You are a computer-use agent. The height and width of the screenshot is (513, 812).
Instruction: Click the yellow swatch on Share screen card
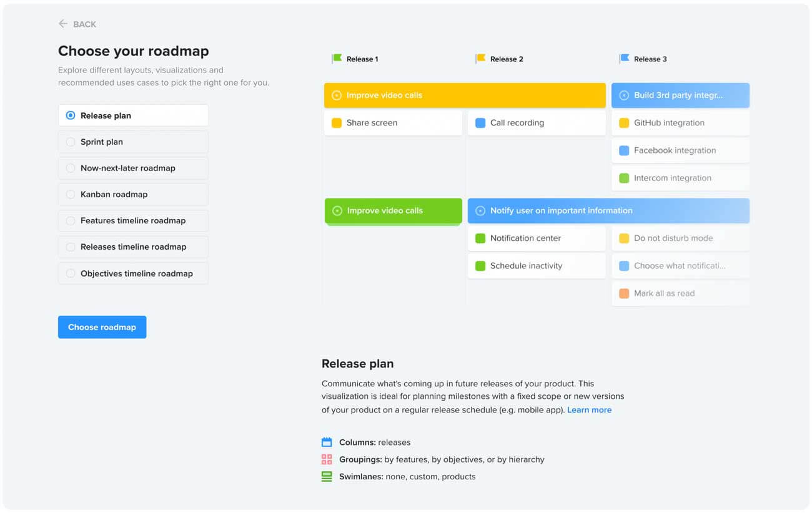click(x=337, y=123)
